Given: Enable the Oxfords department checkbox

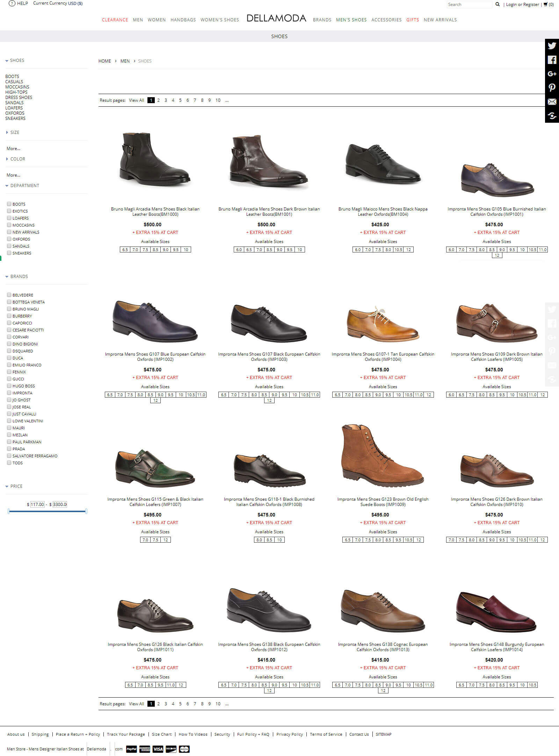Looking at the screenshot, I should (x=9, y=239).
